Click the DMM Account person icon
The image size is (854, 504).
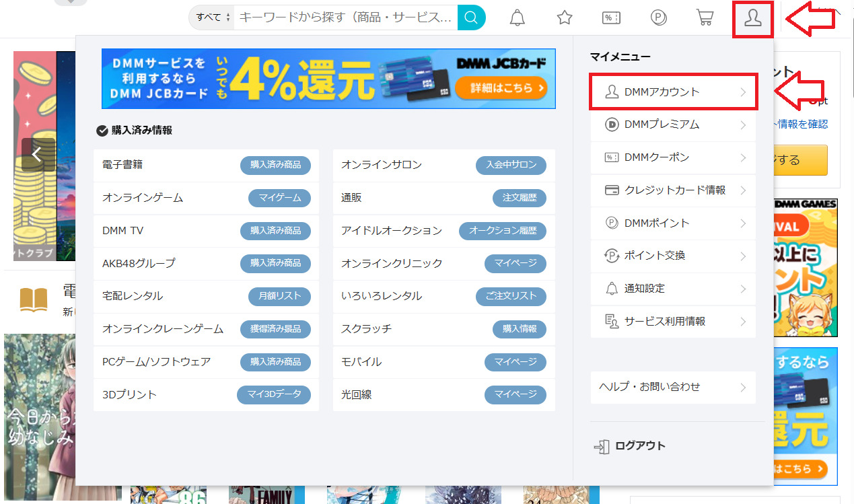coord(612,92)
